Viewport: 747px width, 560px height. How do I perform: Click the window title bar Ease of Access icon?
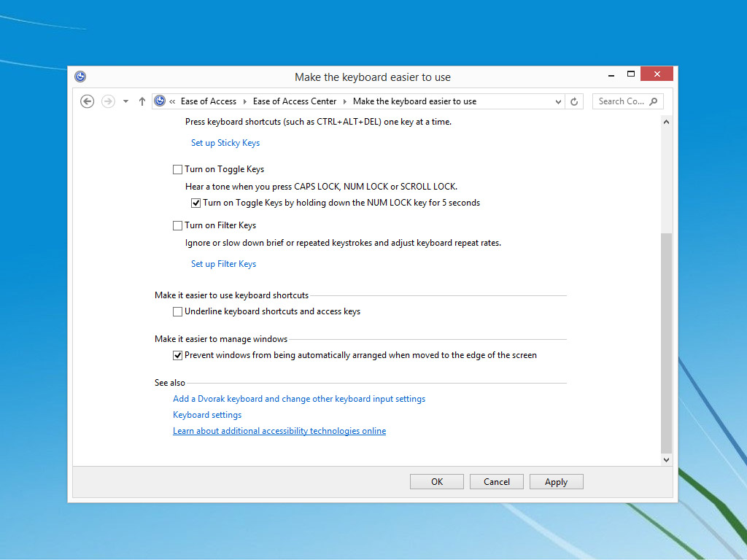tap(80, 77)
